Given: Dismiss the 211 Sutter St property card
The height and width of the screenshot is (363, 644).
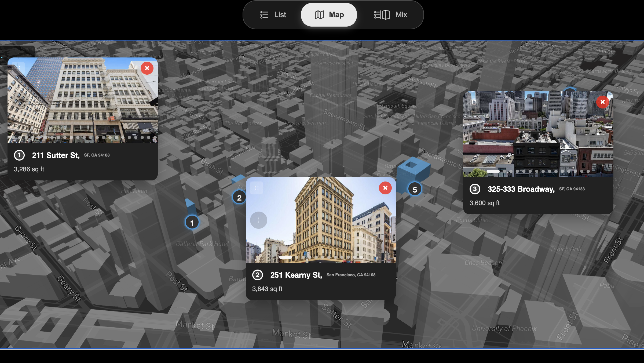Looking at the screenshot, I should coord(147,68).
